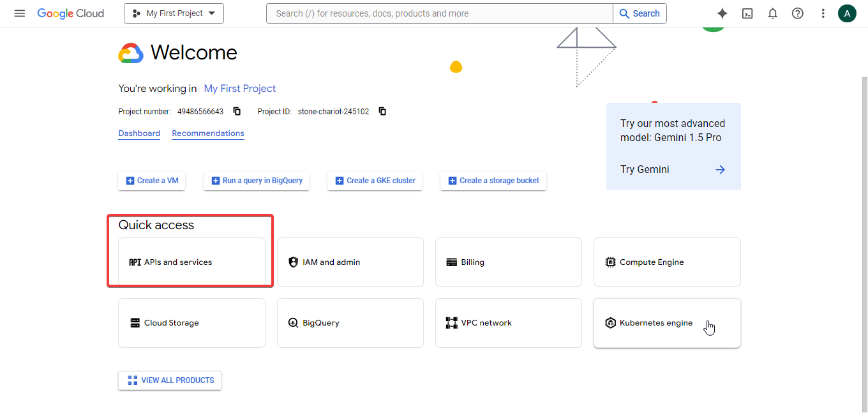The height and width of the screenshot is (413, 868).
Task: Click Create a storage bucket button
Action: [493, 181]
